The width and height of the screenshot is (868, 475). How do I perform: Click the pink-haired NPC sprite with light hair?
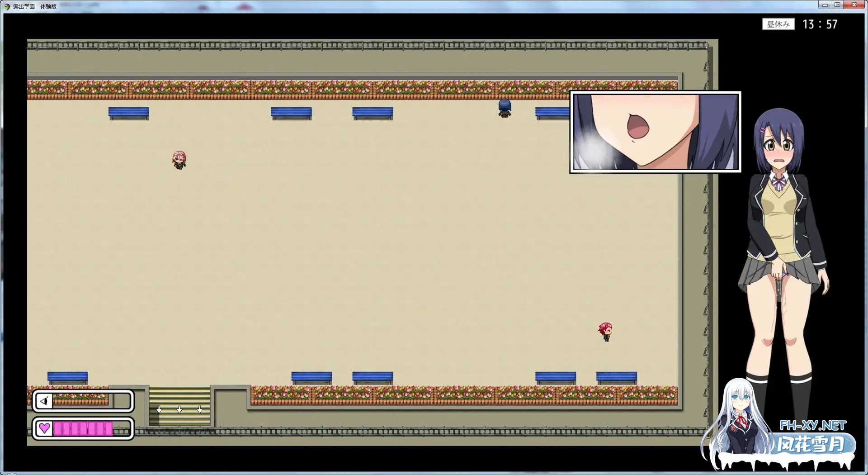coord(179,160)
